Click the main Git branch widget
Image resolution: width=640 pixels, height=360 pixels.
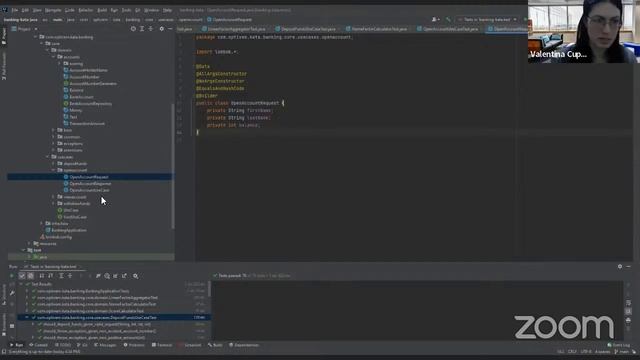[x=622, y=351]
